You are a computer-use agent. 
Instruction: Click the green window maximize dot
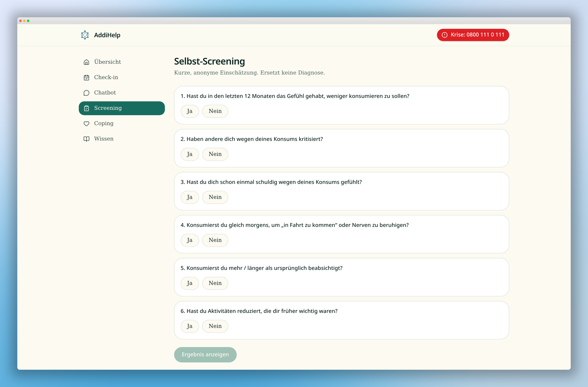(x=28, y=21)
